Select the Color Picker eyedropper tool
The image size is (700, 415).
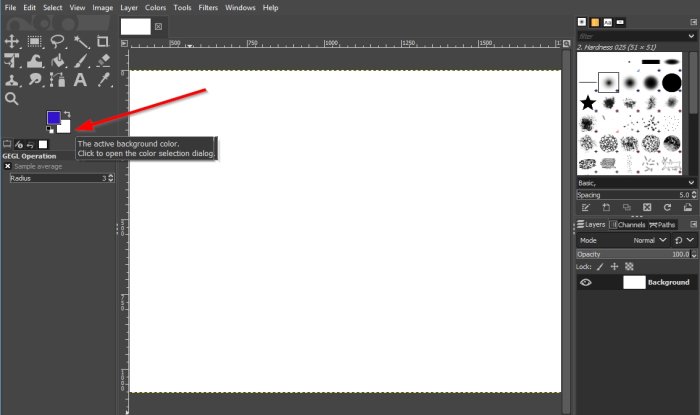104,80
